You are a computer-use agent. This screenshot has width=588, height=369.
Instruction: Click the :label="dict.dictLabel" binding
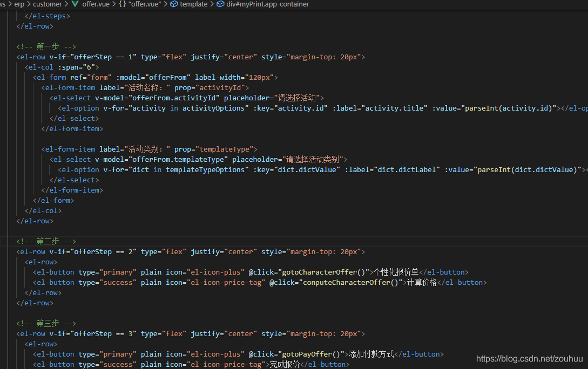coord(393,170)
